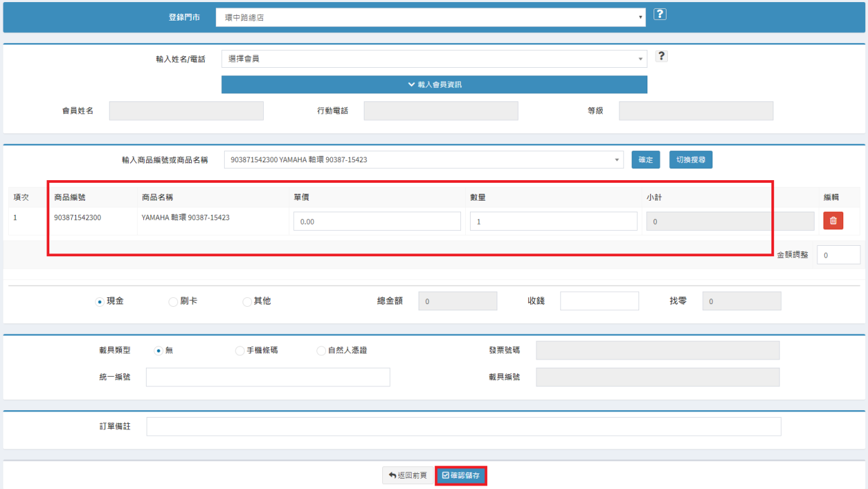
Task: Click 返回前頁 button
Action: (x=408, y=475)
